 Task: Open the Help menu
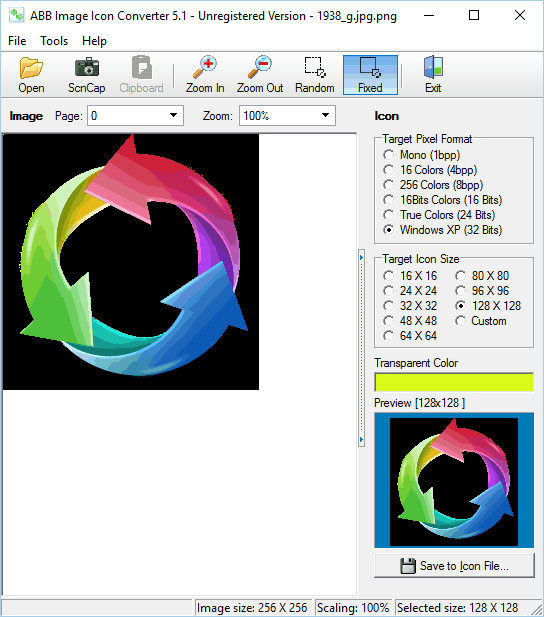tap(94, 41)
